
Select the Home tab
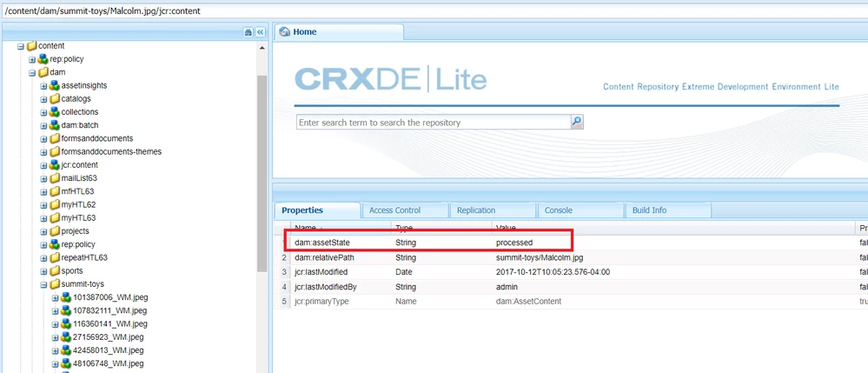339,32
